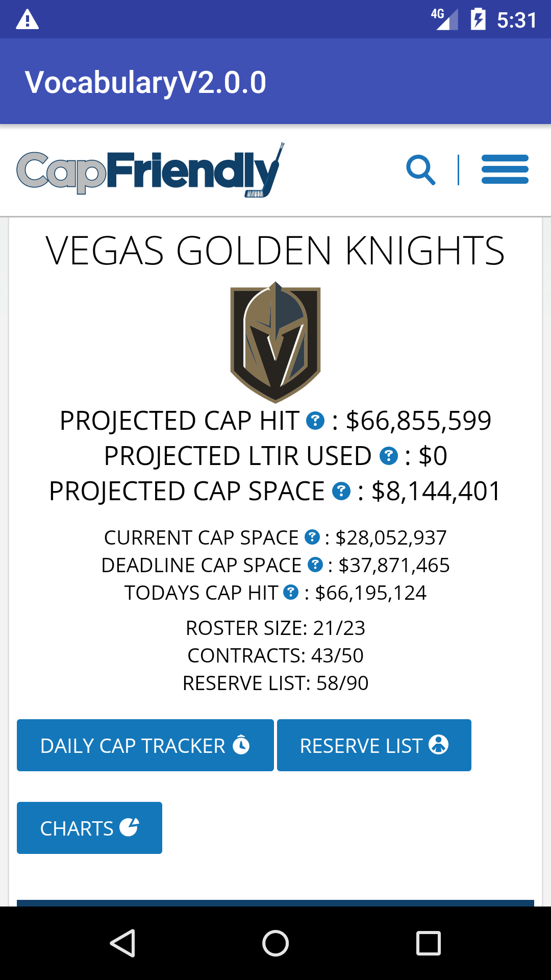551x980 pixels.
Task: Open the Charts page
Action: (x=89, y=828)
